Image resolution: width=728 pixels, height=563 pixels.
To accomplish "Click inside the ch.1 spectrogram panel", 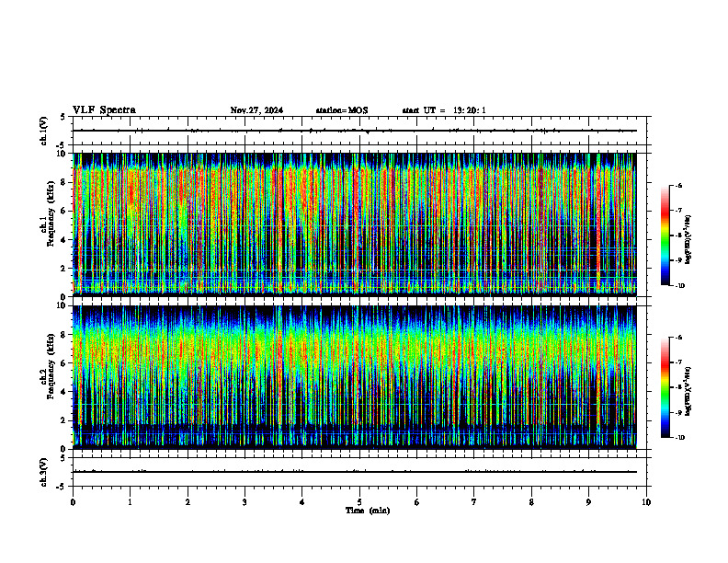I will click(355, 224).
